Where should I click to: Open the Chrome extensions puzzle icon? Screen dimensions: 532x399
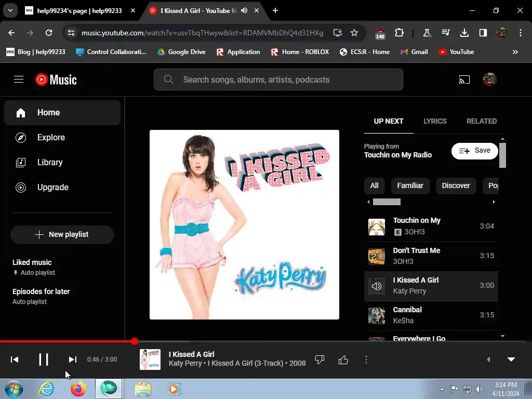point(399,33)
